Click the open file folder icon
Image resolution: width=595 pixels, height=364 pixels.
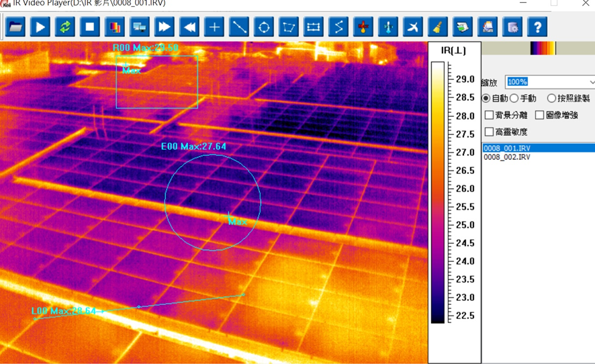[x=15, y=27]
